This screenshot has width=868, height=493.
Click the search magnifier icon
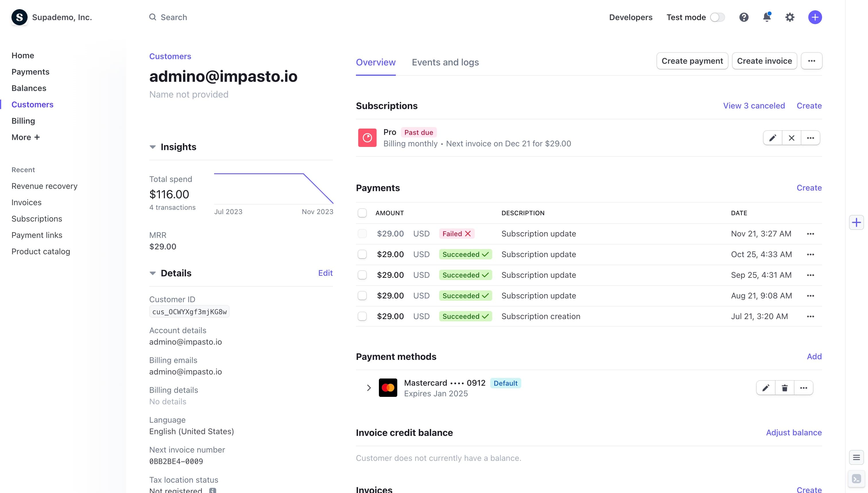tap(153, 17)
